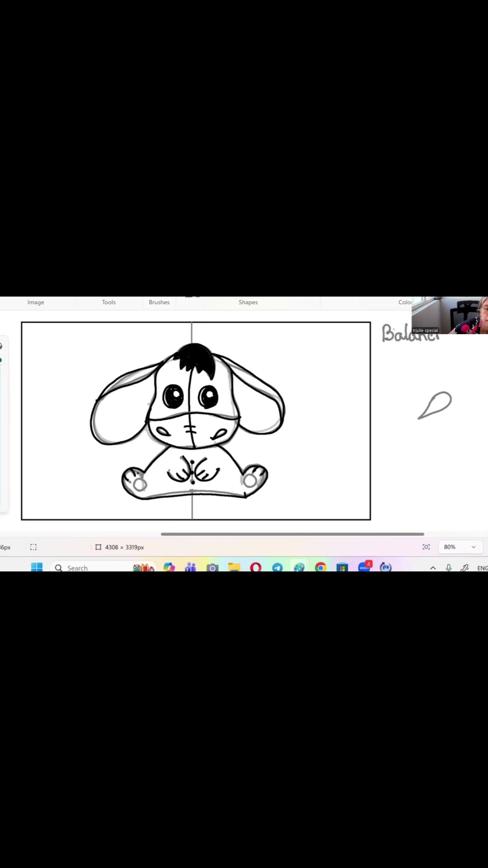Click the Image ribbon group label
The image size is (488, 868).
click(x=36, y=302)
